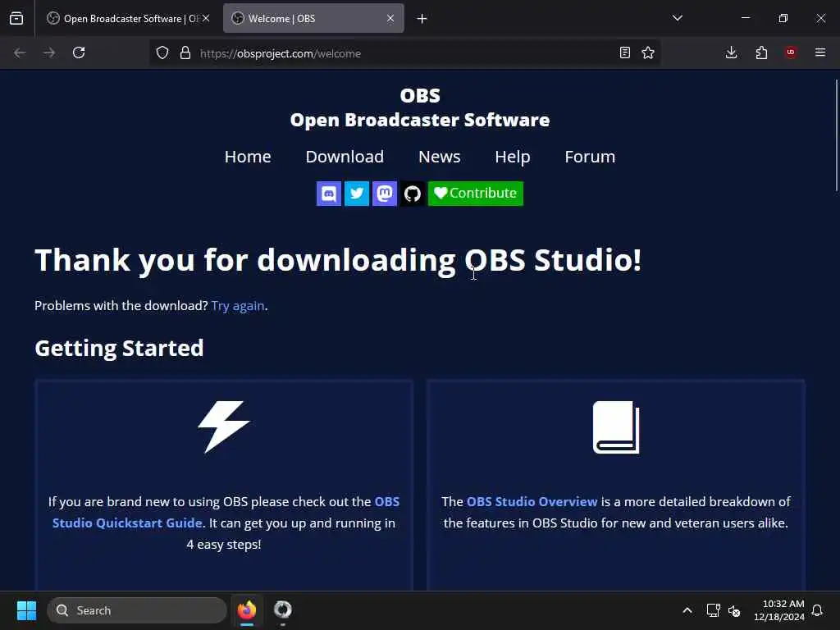Click the muted volume tray icon
The image size is (840, 630).
click(734, 610)
